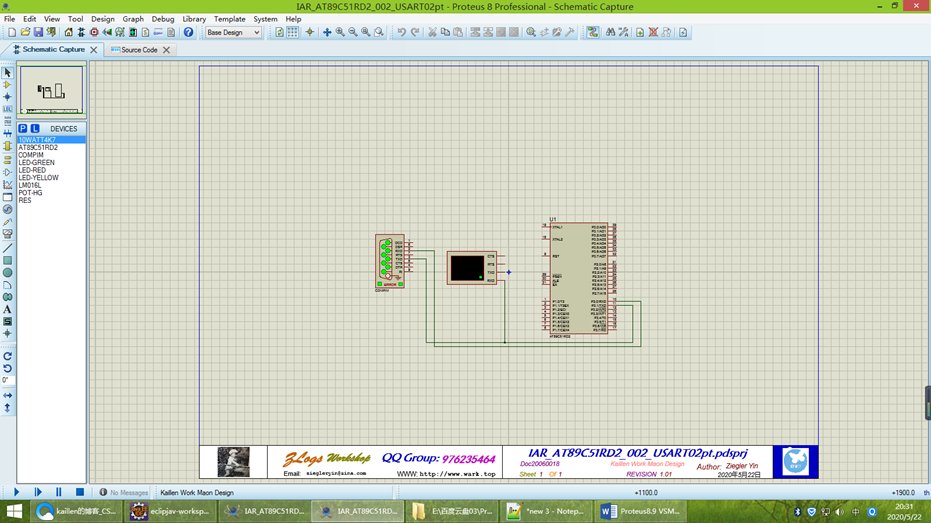931x523 pixels.
Task: Select the 2D Graphics Circle tool
Action: (7, 273)
